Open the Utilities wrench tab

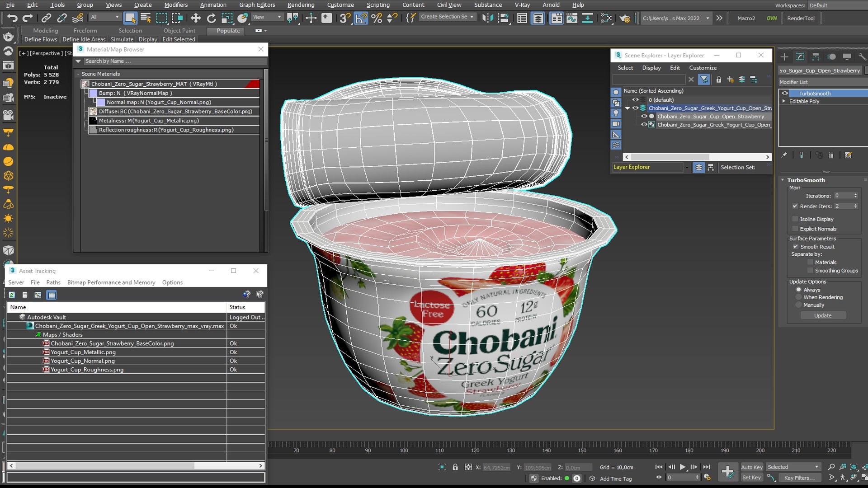(x=863, y=56)
